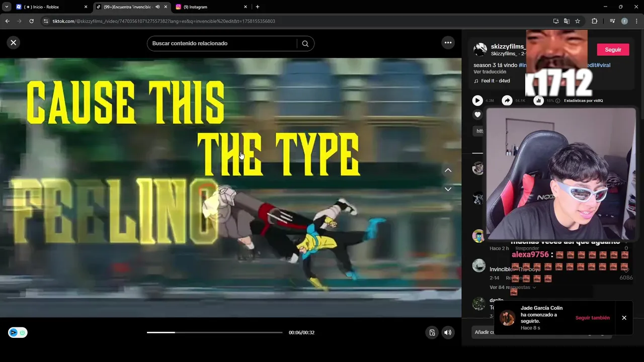The height and width of the screenshot is (362, 644).
Task: Reload the TikTok page
Action: (x=31, y=21)
